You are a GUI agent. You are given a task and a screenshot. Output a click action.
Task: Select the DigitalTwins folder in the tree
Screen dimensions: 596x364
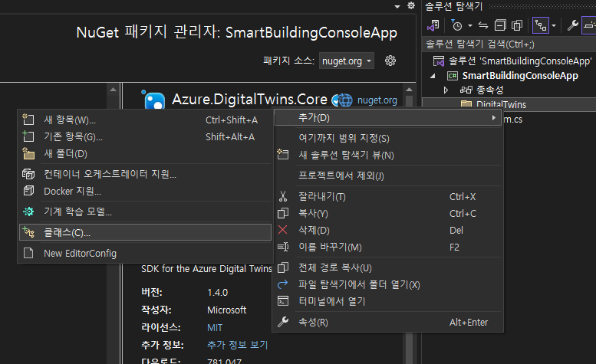point(501,105)
